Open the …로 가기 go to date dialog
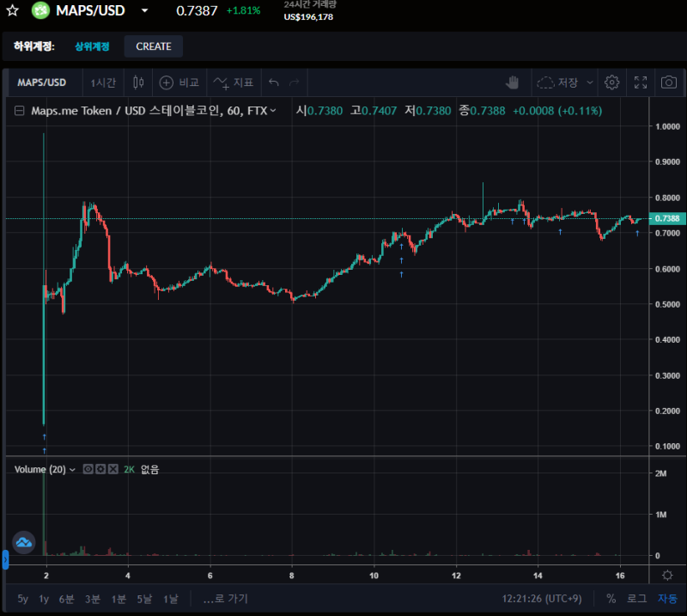Viewport: 687px width, 616px height. pyautogui.click(x=225, y=599)
